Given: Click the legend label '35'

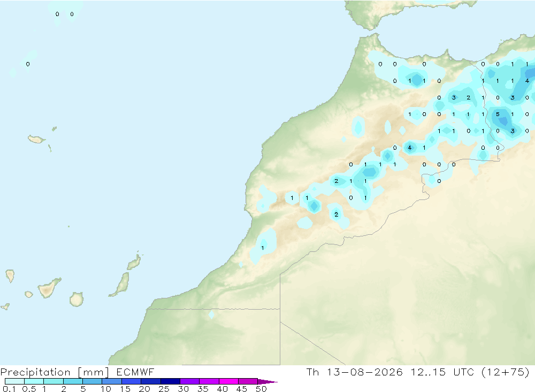Looking at the screenshot, I should coord(203,389).
